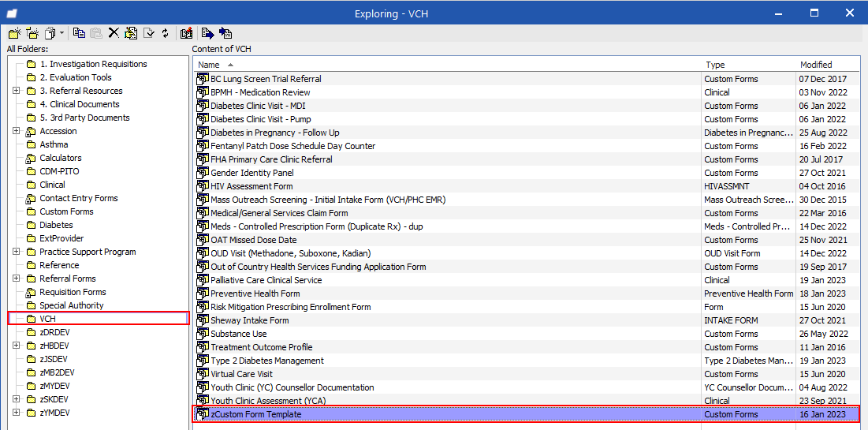Select the Custom Forms folder in tree

point(66,211)
